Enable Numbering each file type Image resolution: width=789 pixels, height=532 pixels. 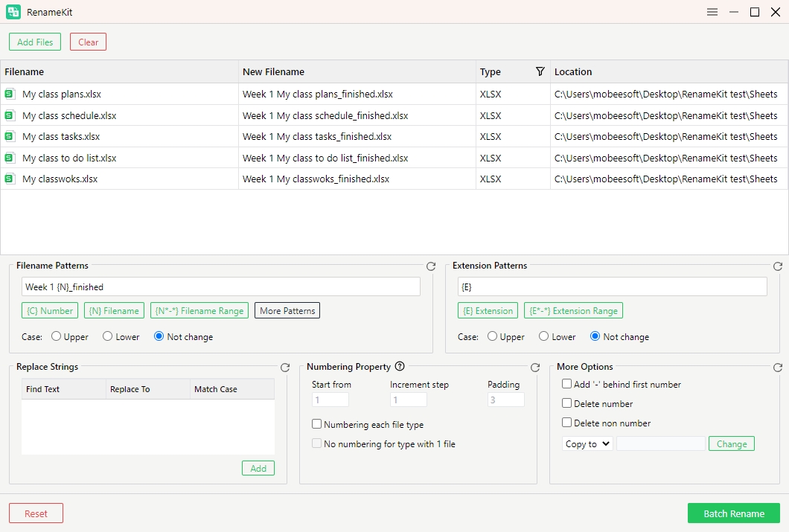pos(316,424)
